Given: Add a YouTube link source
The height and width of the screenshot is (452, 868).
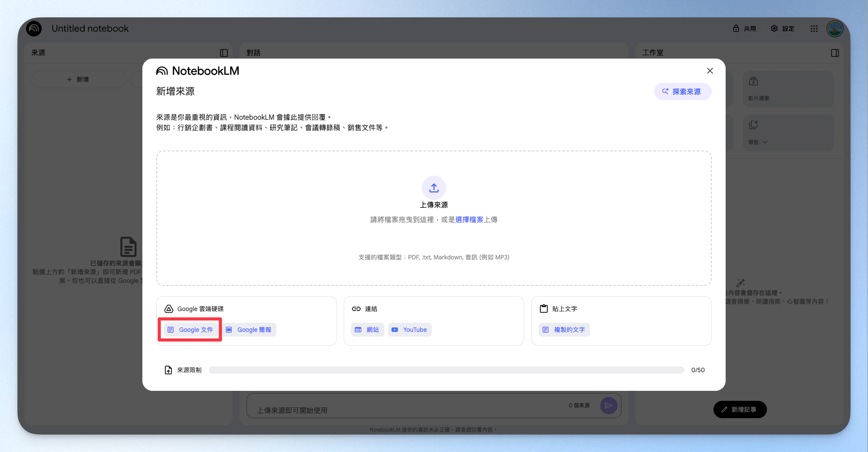Looking at the screenshot, I should click(410, 330).
